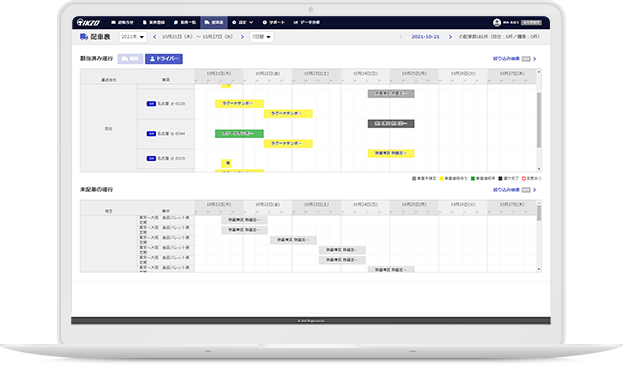Screen dimensions: 623x365
Task: Click the dark gray completed trip block
Action: point(391,124)
